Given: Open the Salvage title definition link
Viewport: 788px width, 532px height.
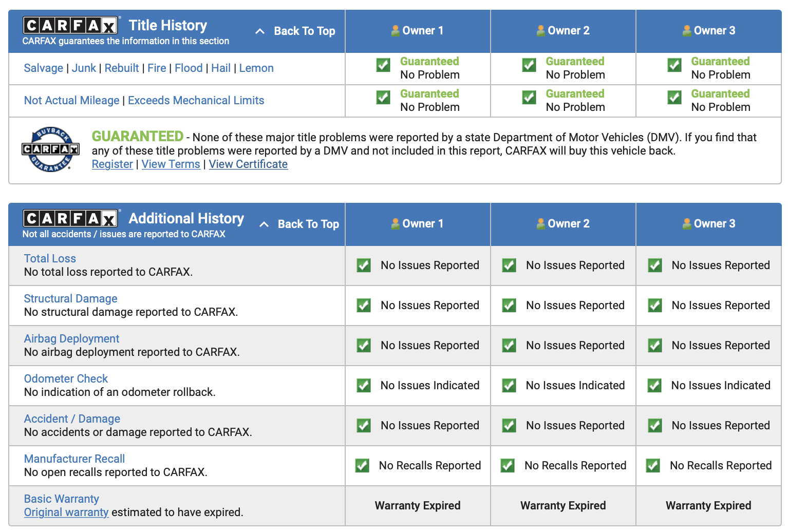Looking at the screenshot, I should (x=44, y=68).
